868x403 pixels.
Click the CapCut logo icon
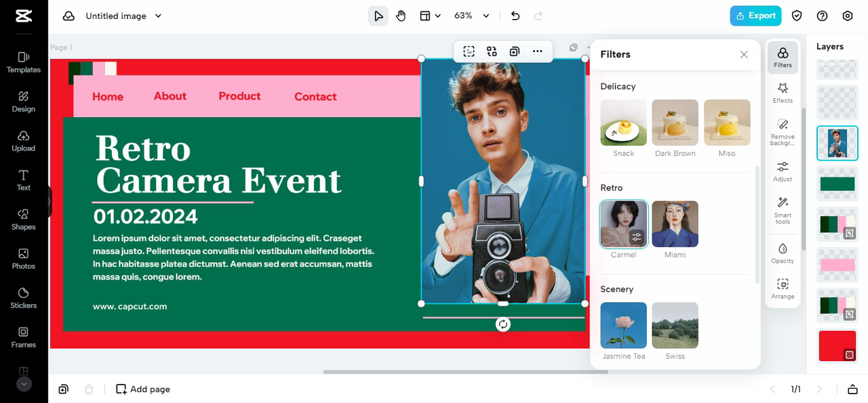[x=24, y=16]
